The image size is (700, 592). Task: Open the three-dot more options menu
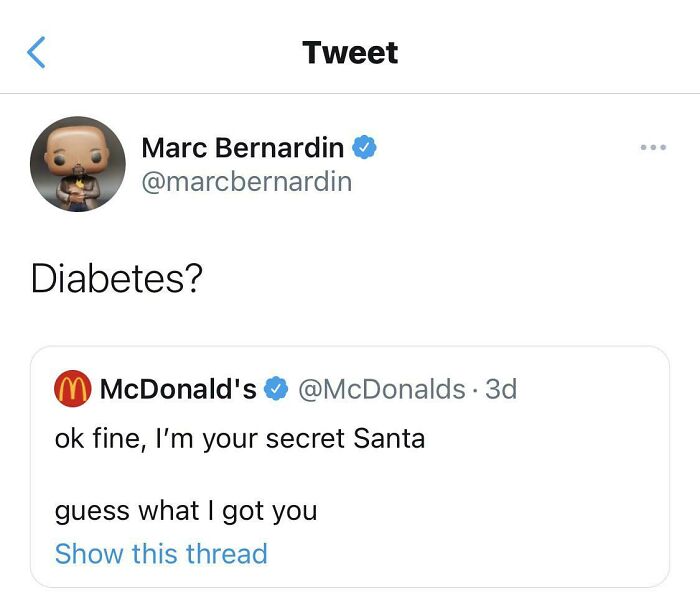click(653, 148)
